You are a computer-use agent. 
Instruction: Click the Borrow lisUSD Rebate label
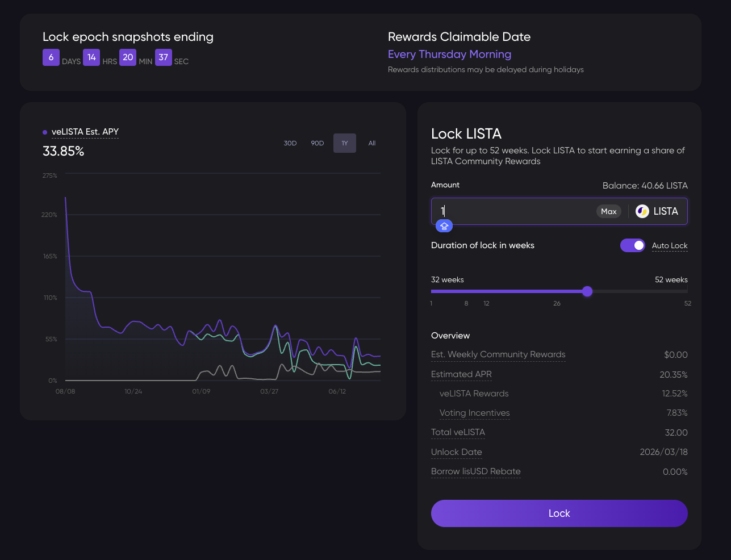coord(475,471)
